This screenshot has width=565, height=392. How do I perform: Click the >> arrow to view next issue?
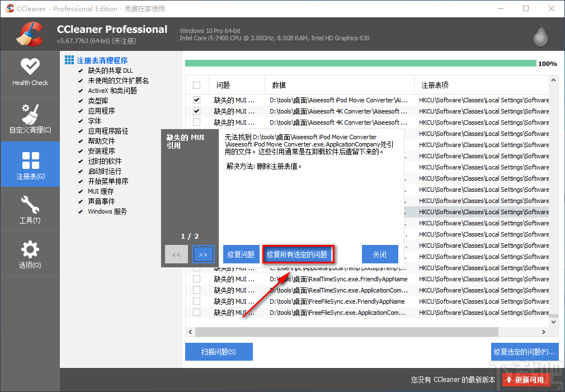203,254
